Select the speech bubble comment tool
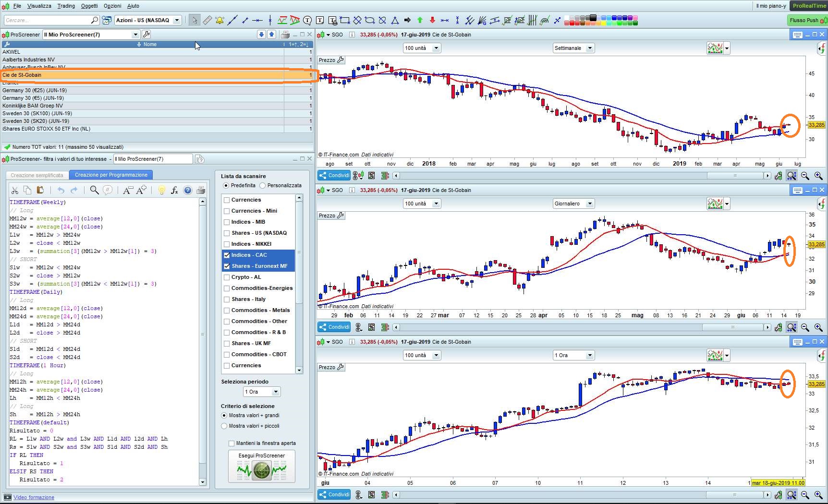This screenshot has height=504, width=828. click(x=307, y=20)
